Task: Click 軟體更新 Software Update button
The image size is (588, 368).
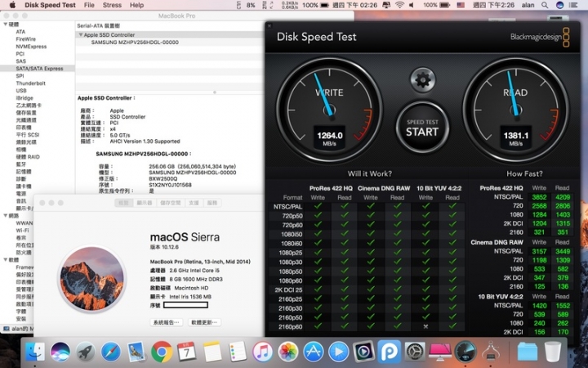Action: (204, 322)
